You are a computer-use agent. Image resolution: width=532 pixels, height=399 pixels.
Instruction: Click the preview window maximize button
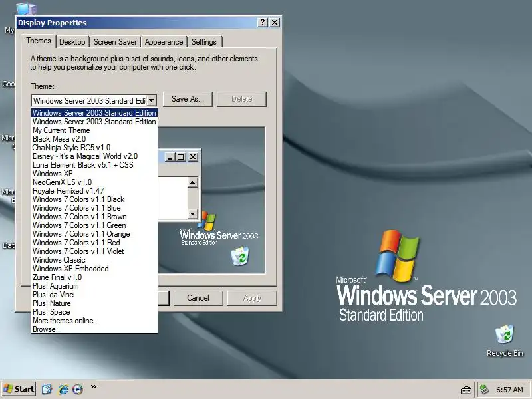point(180,157)
